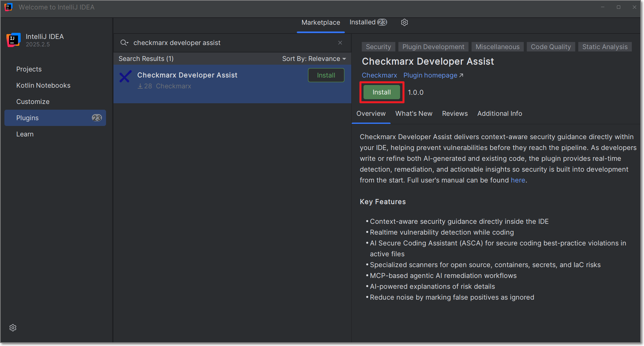Click the Checkmarx vendor link
Screen dimensions: 644x346
point(379,75)
